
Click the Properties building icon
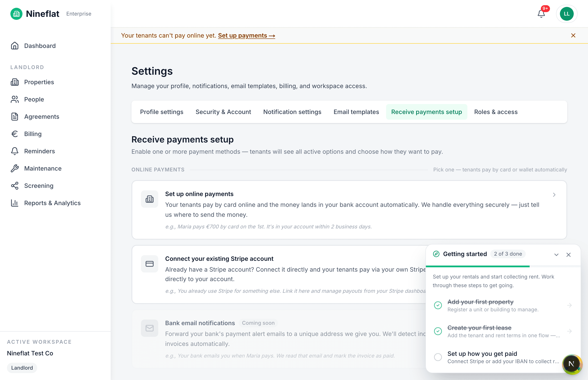15,82
